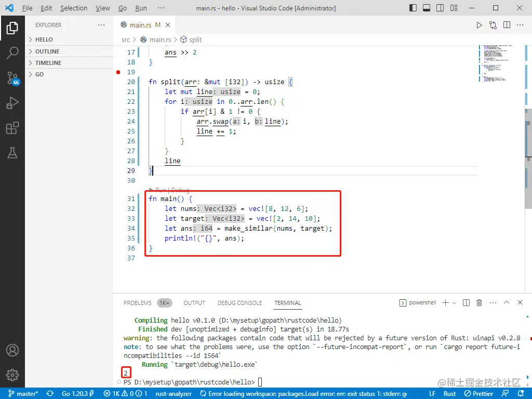Change Rust language mode in status bar
This screenshot has width=532, height=399.
click(x=449, y=394)
